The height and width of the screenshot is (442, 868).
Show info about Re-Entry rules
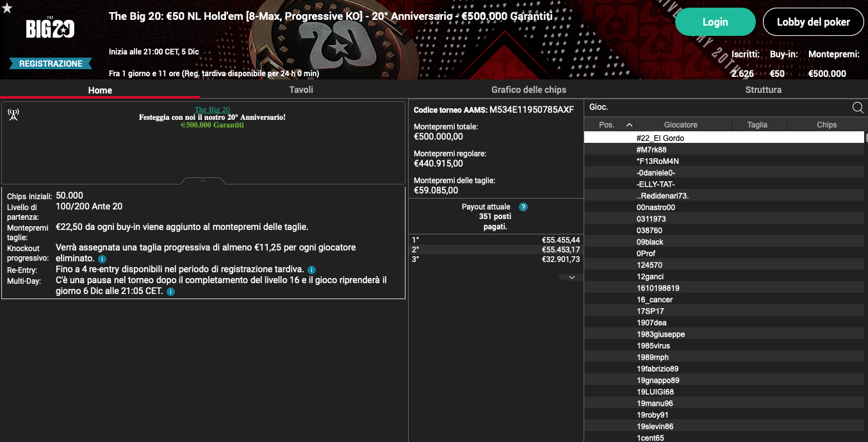[x=311, y=270]
